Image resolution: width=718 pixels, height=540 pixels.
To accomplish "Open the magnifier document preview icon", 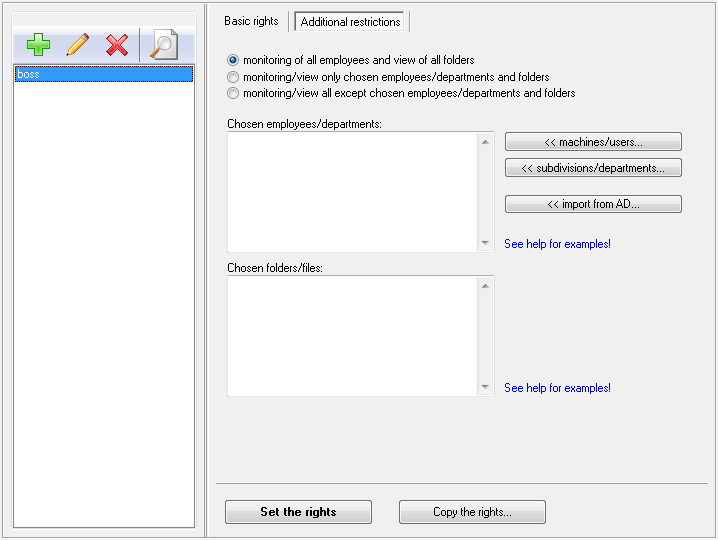I will (x=163, y=44).
